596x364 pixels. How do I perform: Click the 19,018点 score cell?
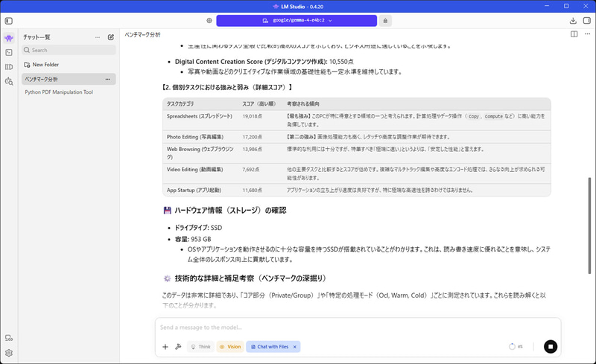click(253, 116)
